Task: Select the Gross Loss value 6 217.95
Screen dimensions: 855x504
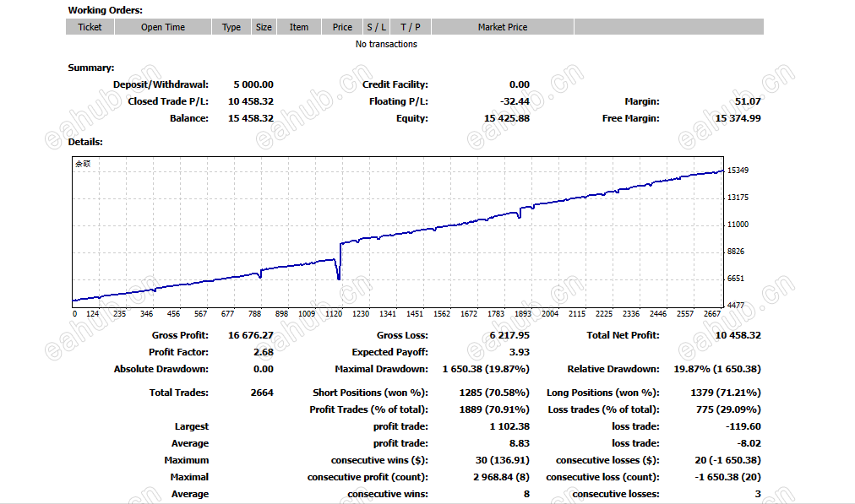Action: pyautogui.click(x=509, y=335)
